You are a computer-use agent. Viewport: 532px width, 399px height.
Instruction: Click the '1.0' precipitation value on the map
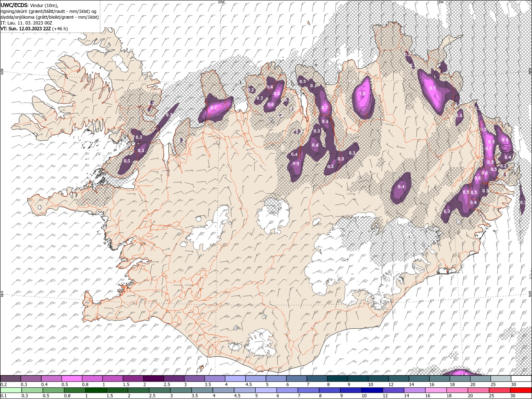362,94
